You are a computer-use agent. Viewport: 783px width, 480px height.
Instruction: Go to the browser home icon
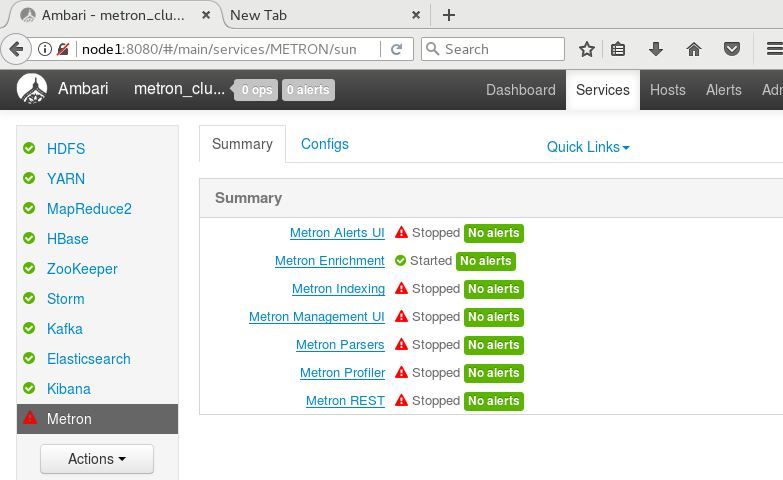tap(694, 49)
